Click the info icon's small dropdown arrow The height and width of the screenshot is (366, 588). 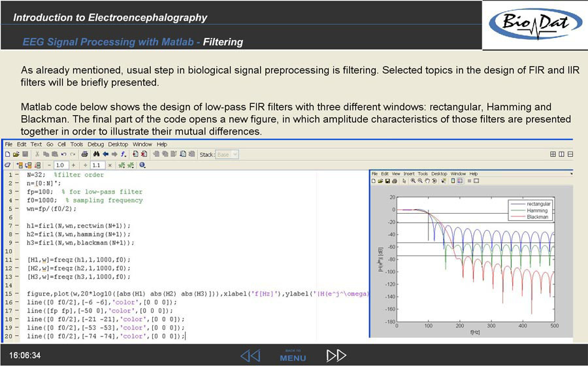[145, 167]
